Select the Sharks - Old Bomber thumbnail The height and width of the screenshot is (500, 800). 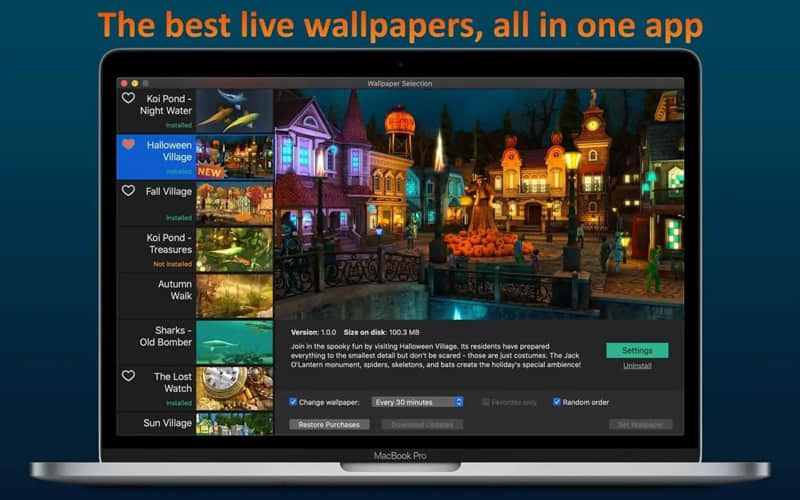(234, 342)
